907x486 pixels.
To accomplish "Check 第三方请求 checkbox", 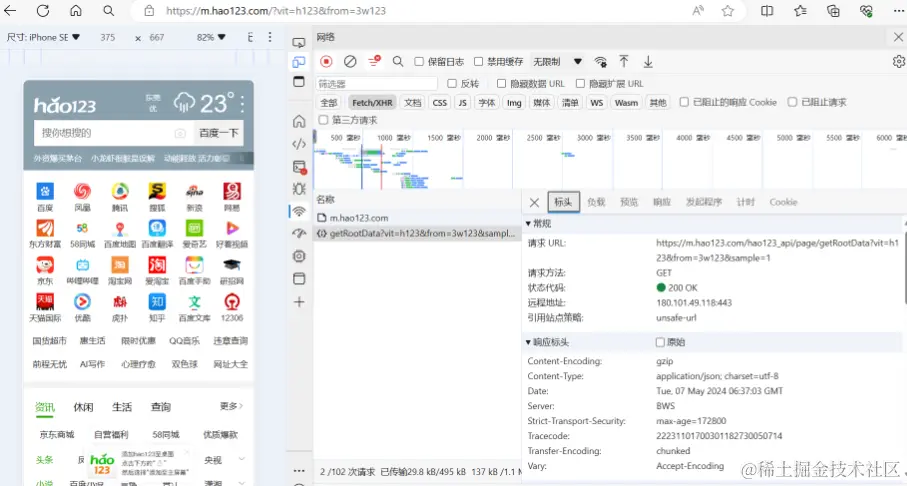I will (323, 120).
